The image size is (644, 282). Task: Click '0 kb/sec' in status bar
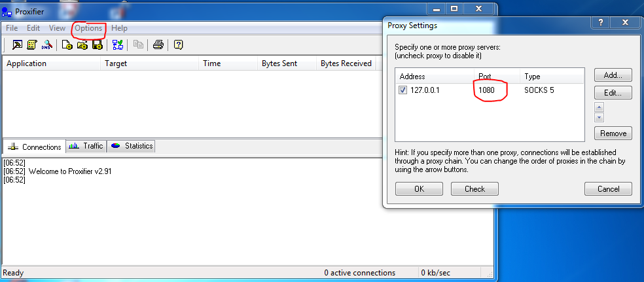[x=435, y=273]
